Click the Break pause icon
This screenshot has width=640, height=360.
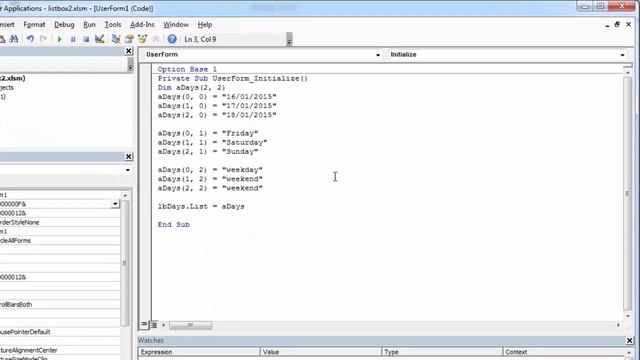point(73,39)
